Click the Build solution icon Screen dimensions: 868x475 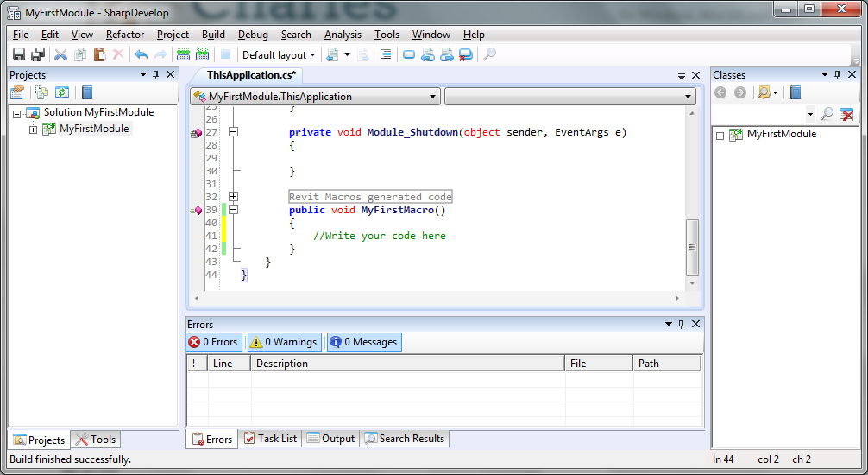pos(183,54)
